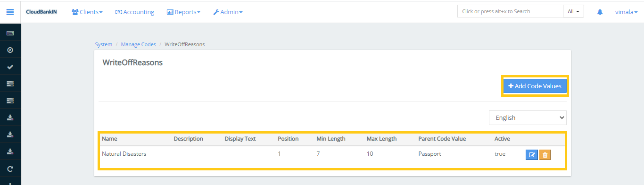
Task: Select the Natural Disasters name cell
Action: (124, 154)
